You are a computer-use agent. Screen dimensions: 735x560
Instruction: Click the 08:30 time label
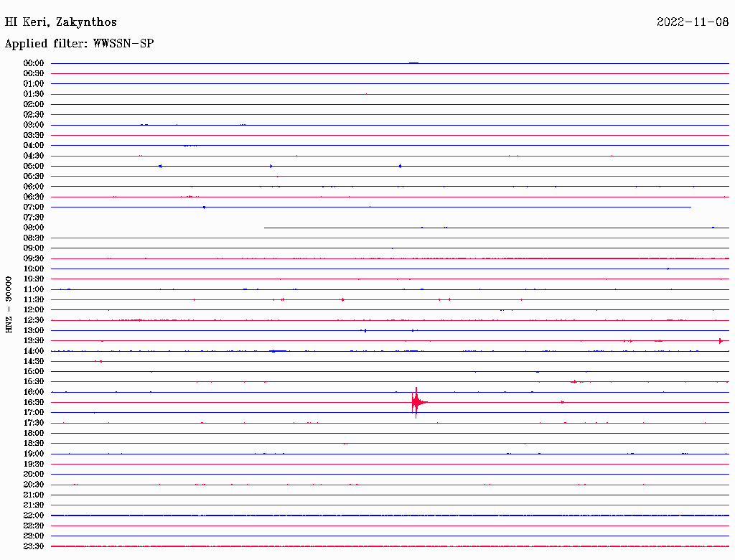click(x=34, y=238)
